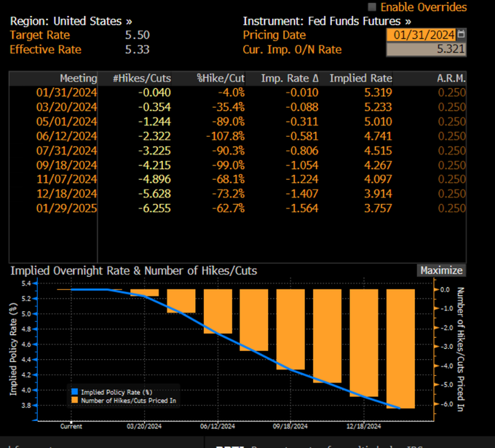This screenshot has height=448, width=495.
Task: Maximize the implied rate chart
Action: (441, 270)
